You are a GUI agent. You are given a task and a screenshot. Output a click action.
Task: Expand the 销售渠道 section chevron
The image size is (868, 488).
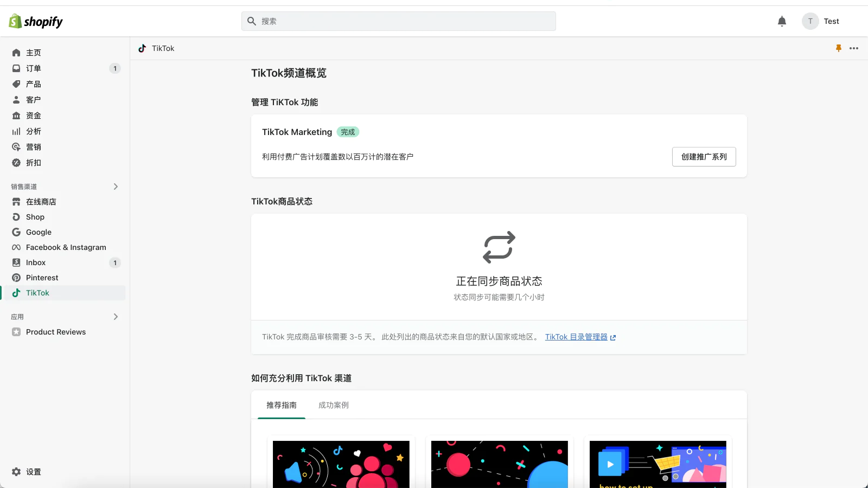tap(116, 187)
